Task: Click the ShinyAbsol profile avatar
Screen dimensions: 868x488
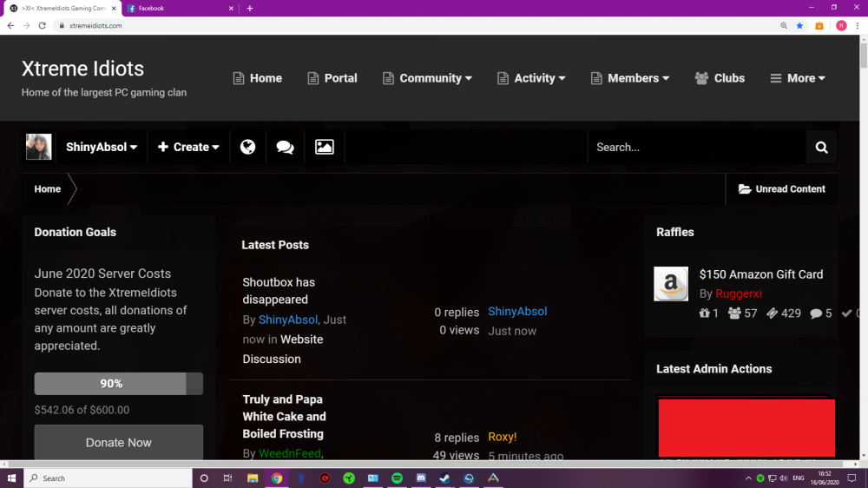Action: pyautogui.click(x=39, y=147)
